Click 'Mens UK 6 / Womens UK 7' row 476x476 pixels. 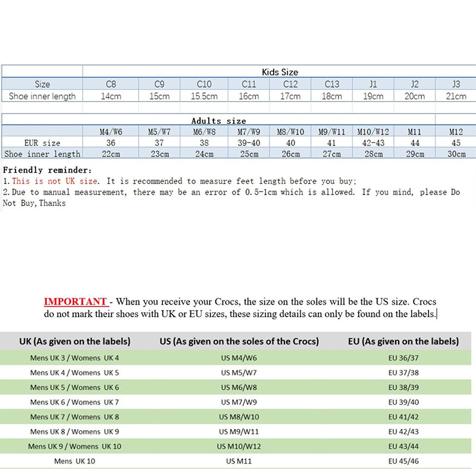click(236, 402)
